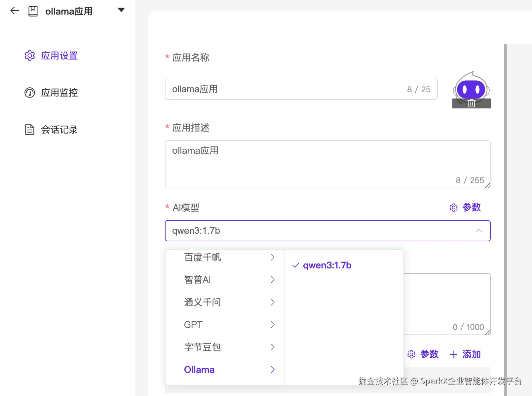Click the lower 参数 gear icon

click(x=411, y=354)
